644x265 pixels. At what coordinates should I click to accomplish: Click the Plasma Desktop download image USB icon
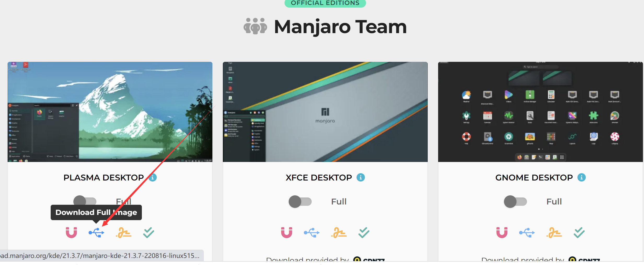[96, 233]
